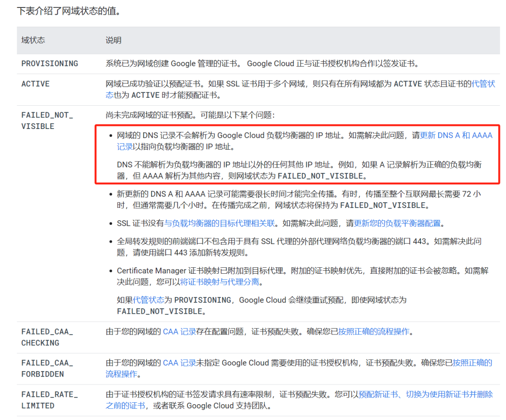Select the FAILED_CAA_CHECKING status code

(47, 337)
